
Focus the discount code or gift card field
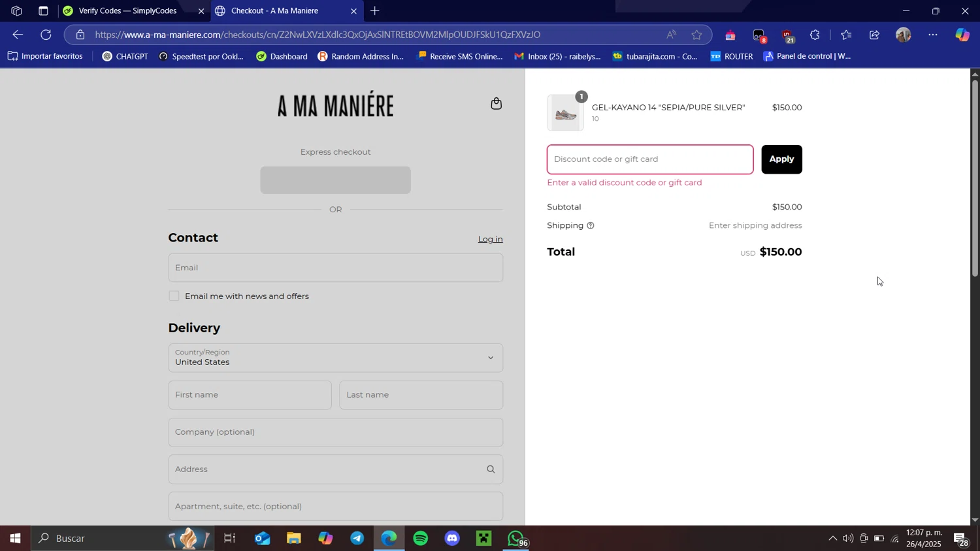click(x=650, y=159)
